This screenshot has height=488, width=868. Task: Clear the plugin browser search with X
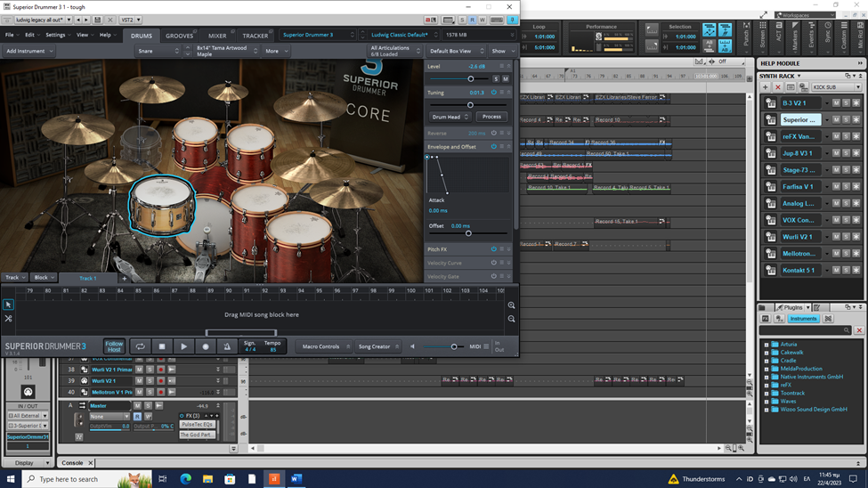(x=859, y=330)
